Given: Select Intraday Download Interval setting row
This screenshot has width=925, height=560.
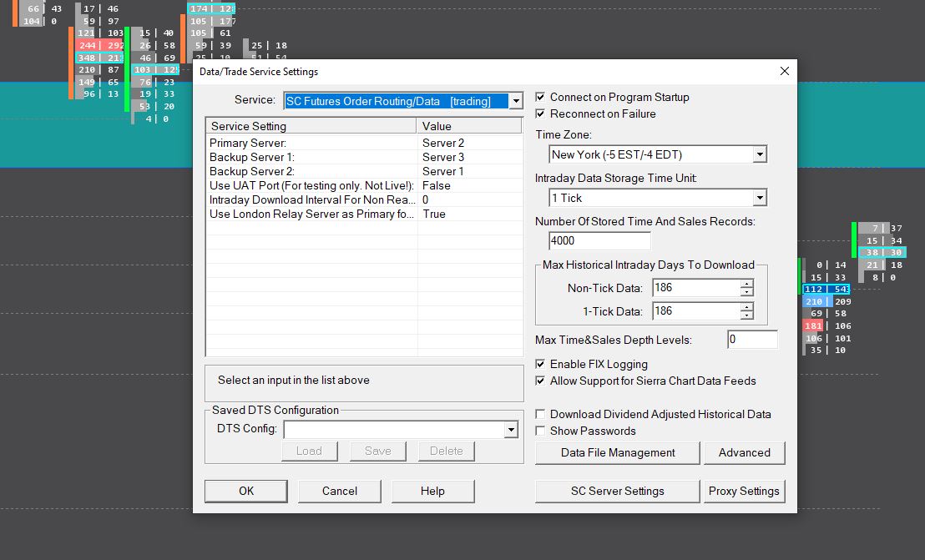Looking at the screenshot, I should tap(365, 199).
